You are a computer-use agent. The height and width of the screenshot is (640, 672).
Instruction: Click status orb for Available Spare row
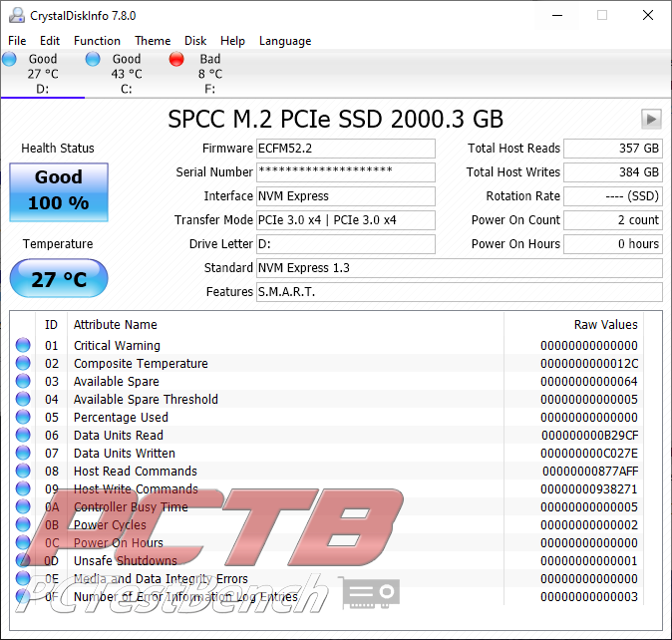pyautogui.click(x=23, y=381)
